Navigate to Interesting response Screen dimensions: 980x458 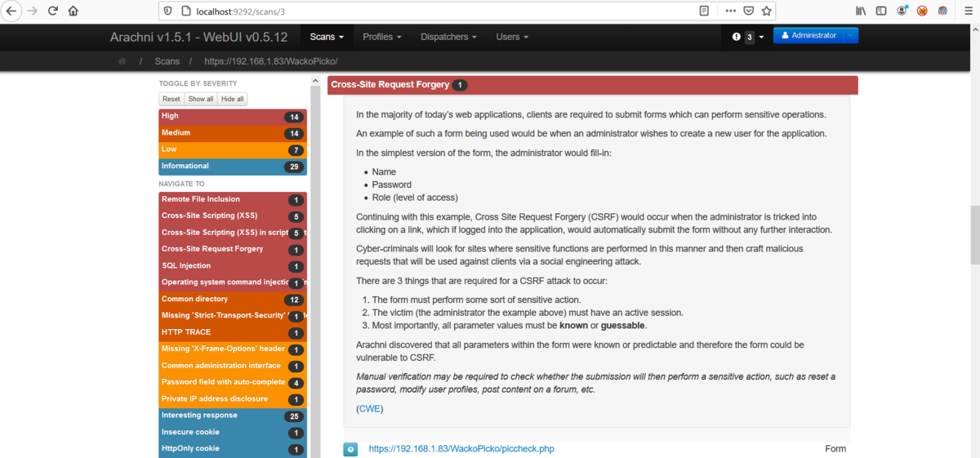tap(233, 416)
